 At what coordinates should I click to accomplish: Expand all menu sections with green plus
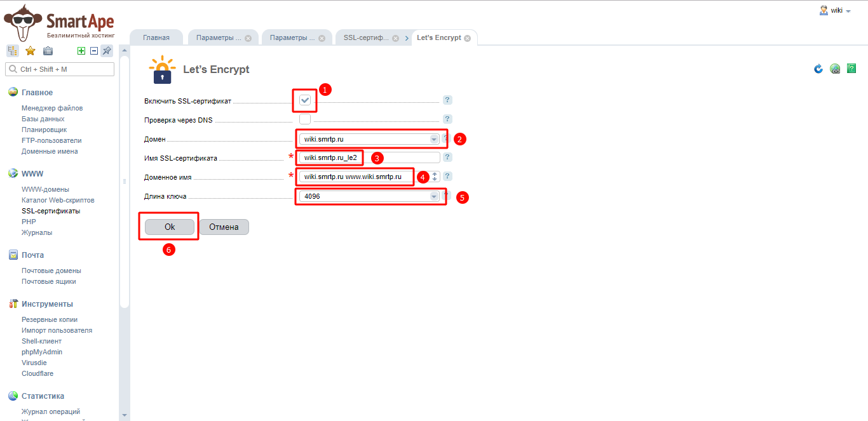(x=81, y=51)
